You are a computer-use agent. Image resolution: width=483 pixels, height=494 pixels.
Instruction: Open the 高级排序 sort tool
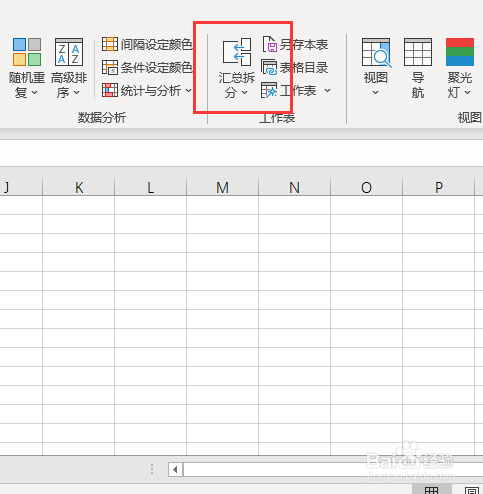pos(69,68)
